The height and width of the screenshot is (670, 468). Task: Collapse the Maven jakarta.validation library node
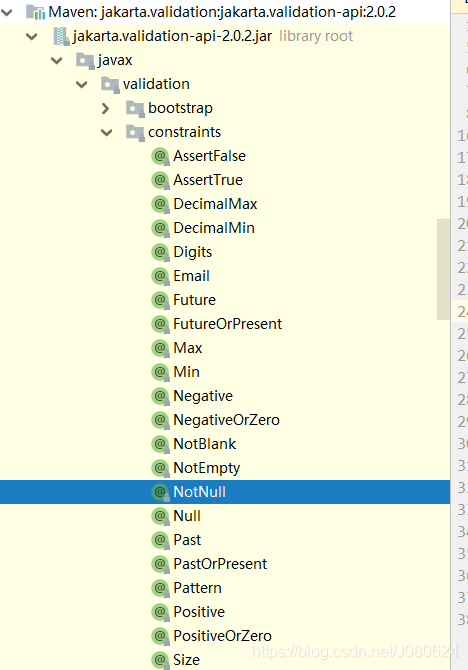[x=6, y=13]
